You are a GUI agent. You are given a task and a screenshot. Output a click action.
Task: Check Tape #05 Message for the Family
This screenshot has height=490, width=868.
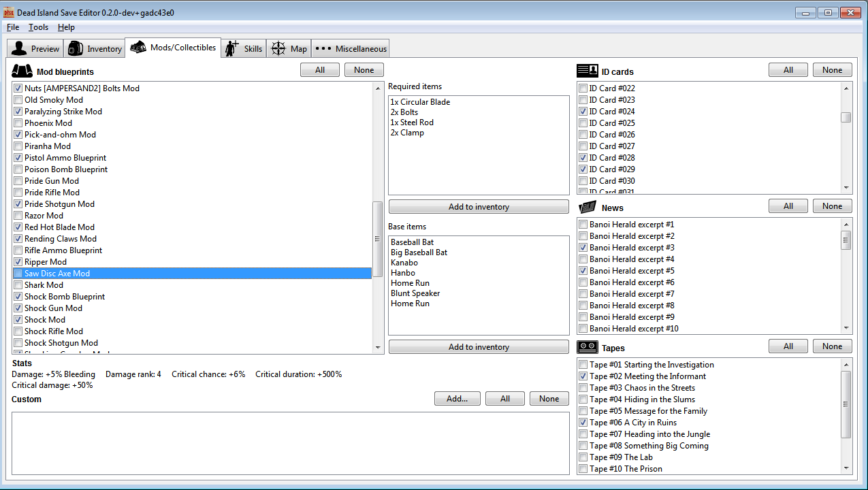[583, 411]
